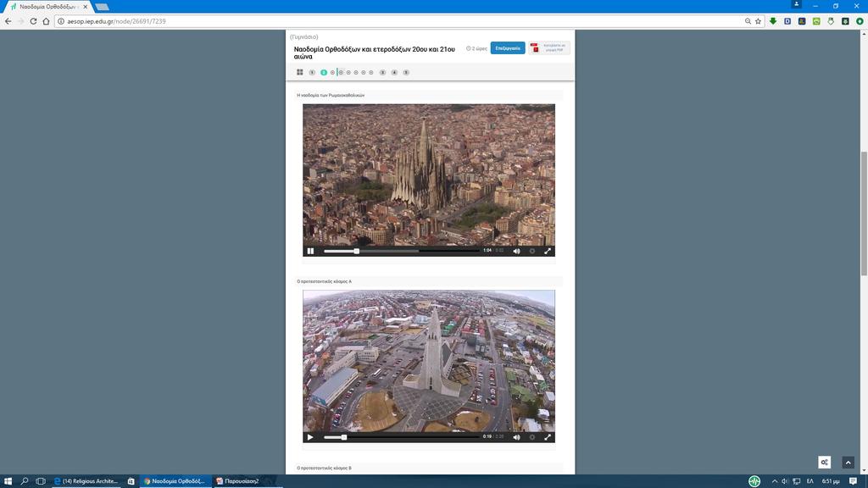Image resolution: width=868 pixels, height=488 pixels.
Task: Click the blue Επεξεργασία button
Action: click(508, 48)
